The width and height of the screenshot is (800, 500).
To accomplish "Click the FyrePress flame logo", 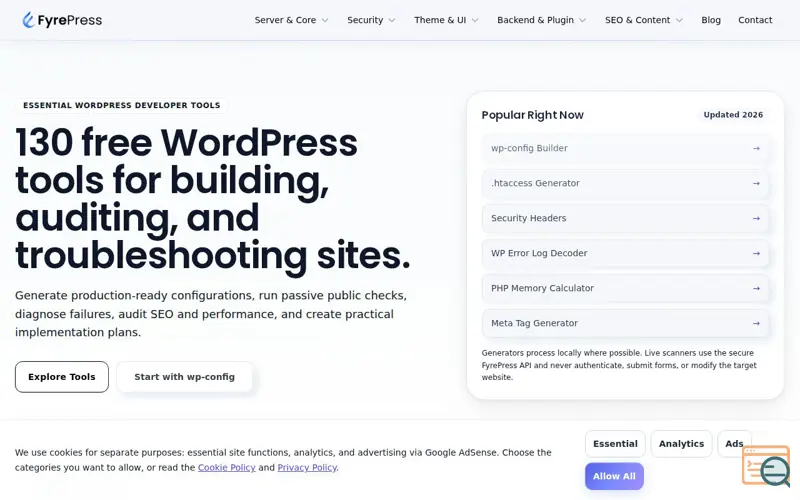I will (x=29, y=20).
